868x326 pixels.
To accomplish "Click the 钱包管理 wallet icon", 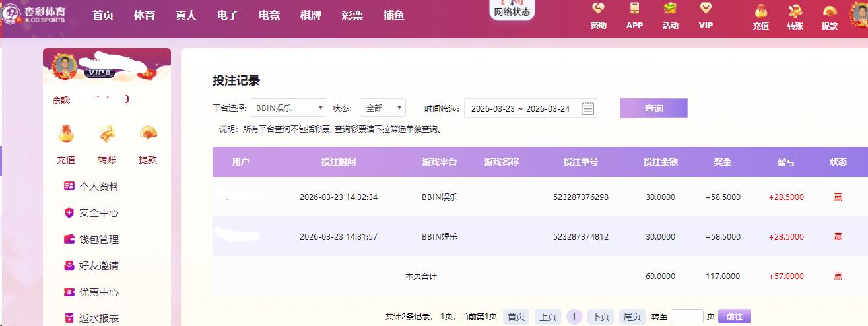I will pos(69,239).
